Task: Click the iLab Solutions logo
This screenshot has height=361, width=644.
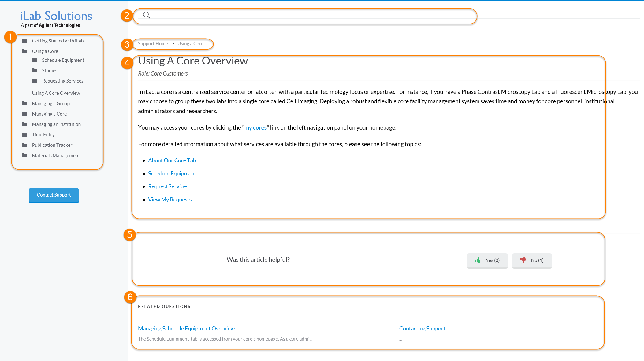Action: (56, 19)
